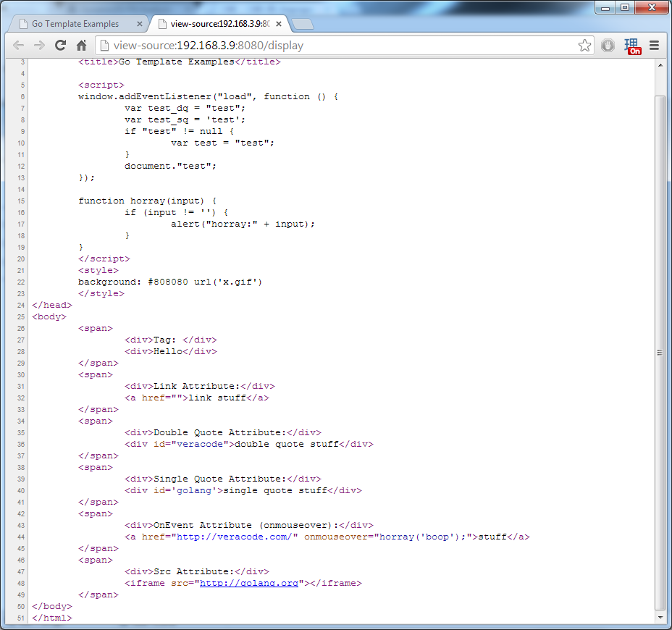The width and height of the screenshot is (672, 630).
Task: Click 'OnEvent Attribute (onmouseover)' line
Action: tap(248, 526)
